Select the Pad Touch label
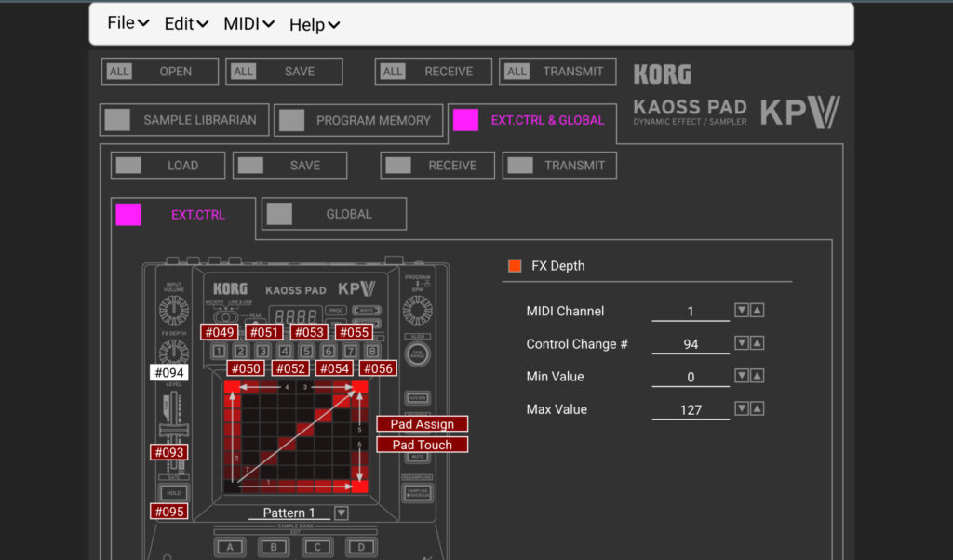Viewport: 953px width, 560px height. [x=422, y=444]
